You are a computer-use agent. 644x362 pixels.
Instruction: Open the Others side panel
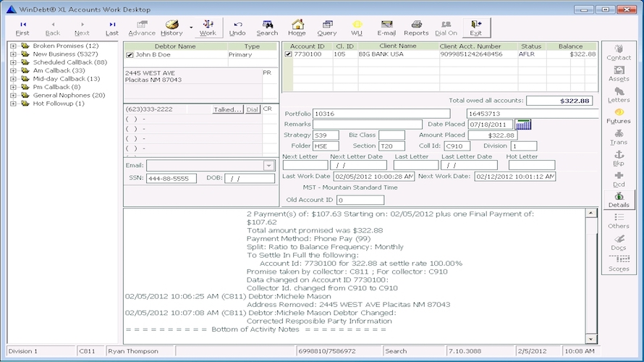pyautogui.click(x=619, y=221)
